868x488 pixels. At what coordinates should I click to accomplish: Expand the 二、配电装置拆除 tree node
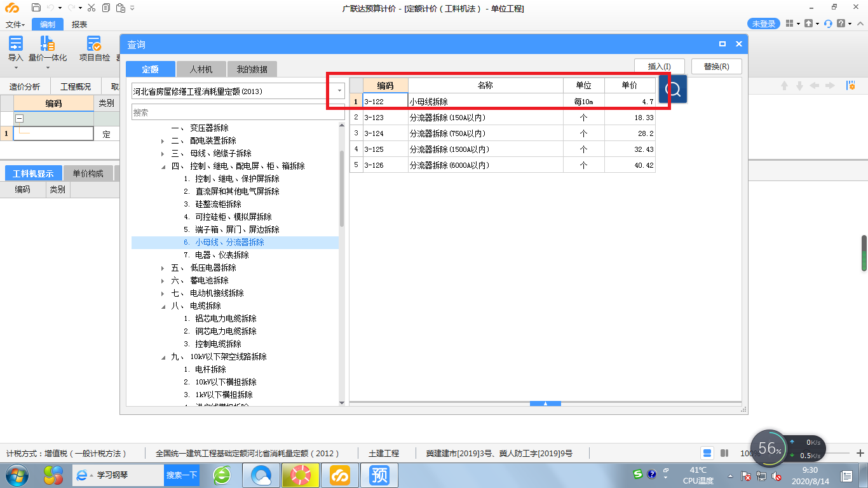[163, 141]
